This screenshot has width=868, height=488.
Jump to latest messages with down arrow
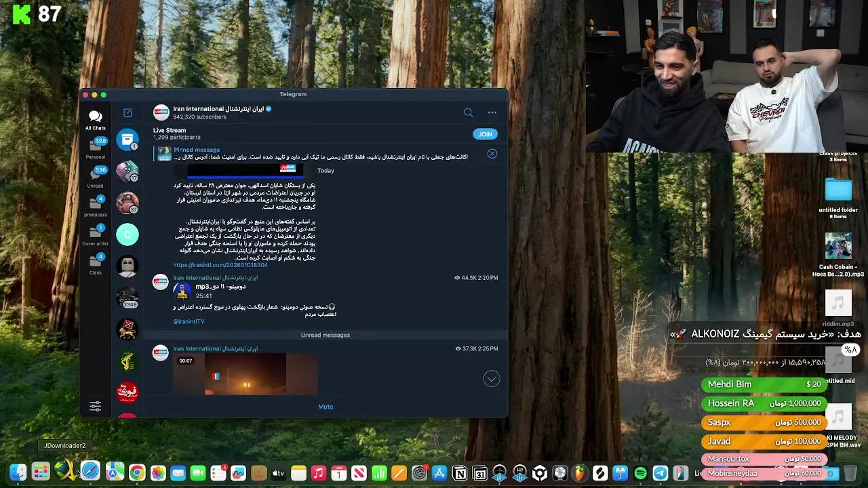pyautogui.click(x=492, y=379)
